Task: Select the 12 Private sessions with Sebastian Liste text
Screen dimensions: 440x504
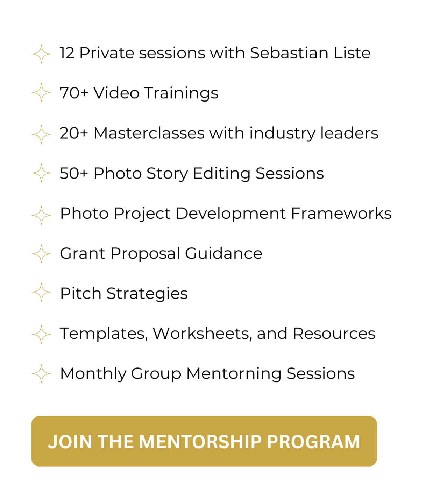Action: [x=215, y=53]
